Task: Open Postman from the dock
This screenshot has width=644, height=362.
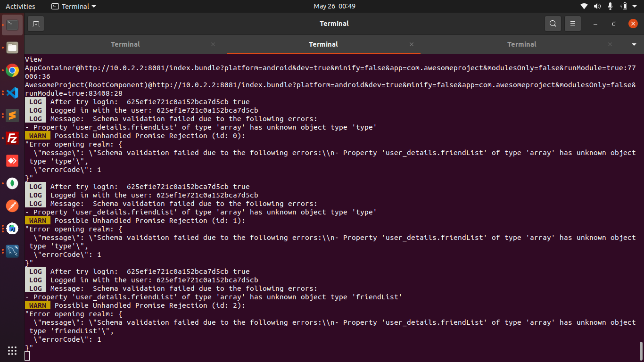Action: click(x=12, y=206)
